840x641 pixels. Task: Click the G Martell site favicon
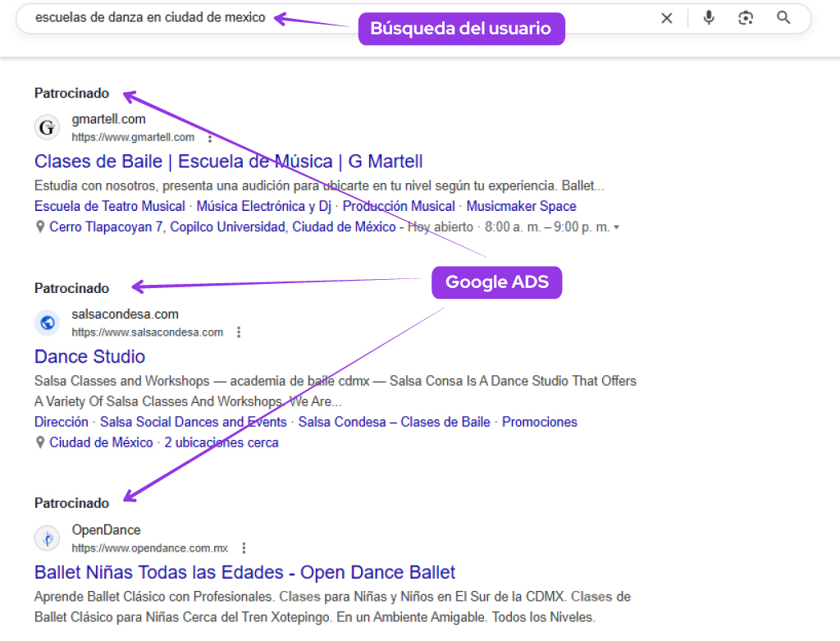coord(47,127)
